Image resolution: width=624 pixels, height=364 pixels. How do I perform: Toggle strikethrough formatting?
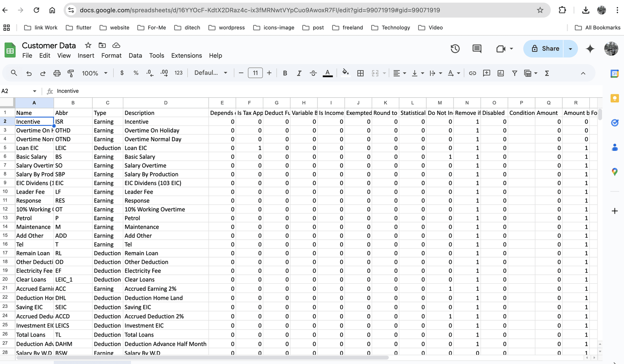[313, 73]
